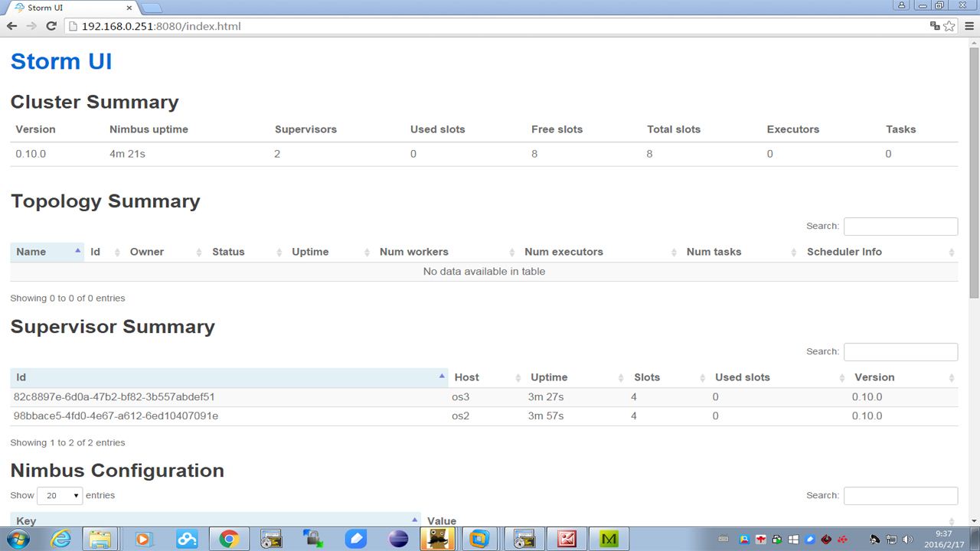The height and width of the screenshot is (551, 980).
Task: Sort topology table by Scheduler Info
Action: coord(879,252)
